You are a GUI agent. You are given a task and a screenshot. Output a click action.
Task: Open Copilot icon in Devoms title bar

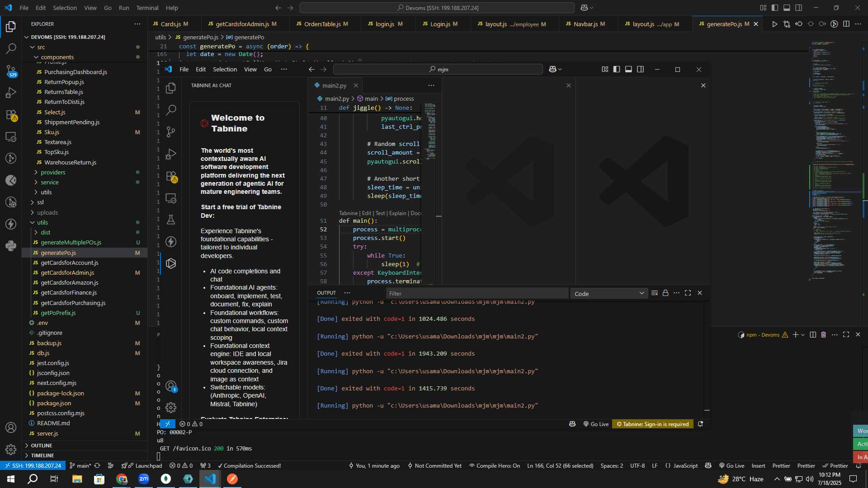[584, 8]
